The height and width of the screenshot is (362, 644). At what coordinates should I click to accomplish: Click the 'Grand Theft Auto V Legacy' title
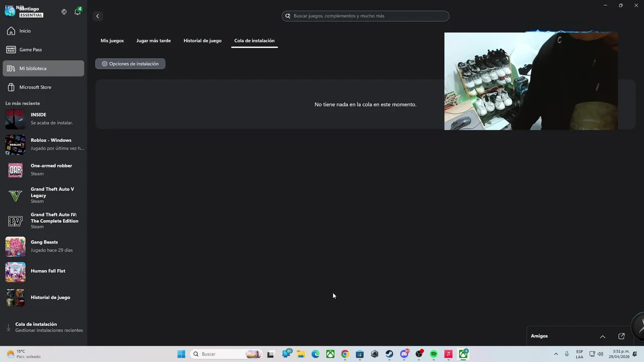(52, 192)
